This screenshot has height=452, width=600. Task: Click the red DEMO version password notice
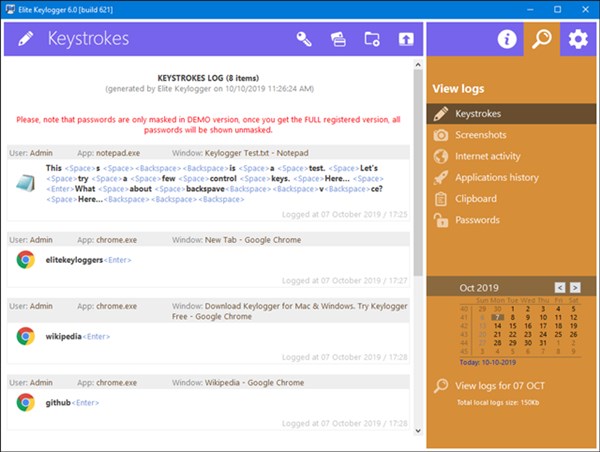pos(208,125)
